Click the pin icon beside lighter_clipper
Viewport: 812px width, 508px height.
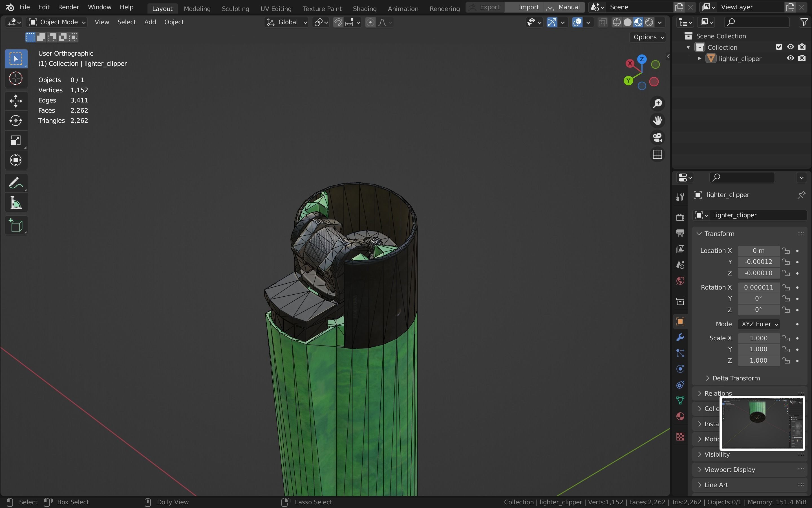pyautogui.click(x=801, y=195)
